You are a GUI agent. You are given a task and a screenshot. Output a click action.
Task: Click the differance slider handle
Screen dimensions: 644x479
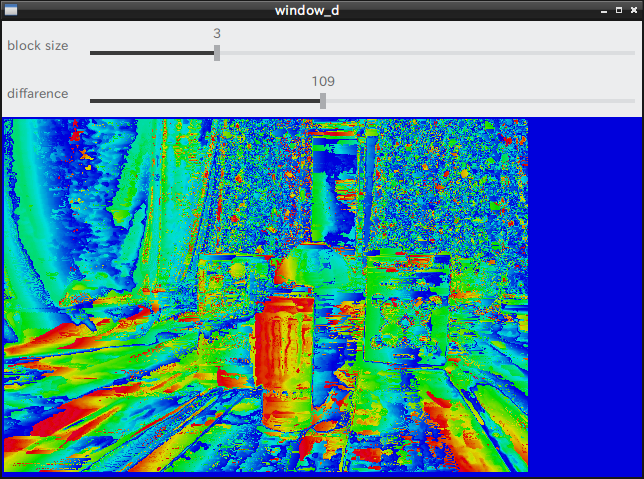tap(323, 101)
